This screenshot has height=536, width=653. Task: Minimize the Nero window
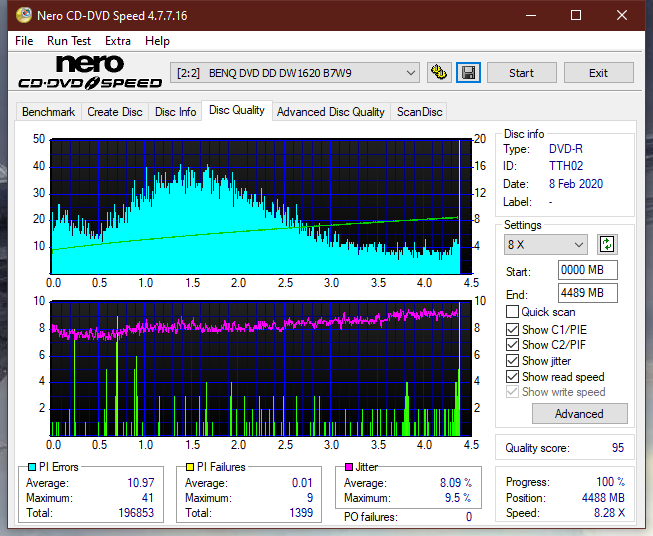[x=531, y=15]
